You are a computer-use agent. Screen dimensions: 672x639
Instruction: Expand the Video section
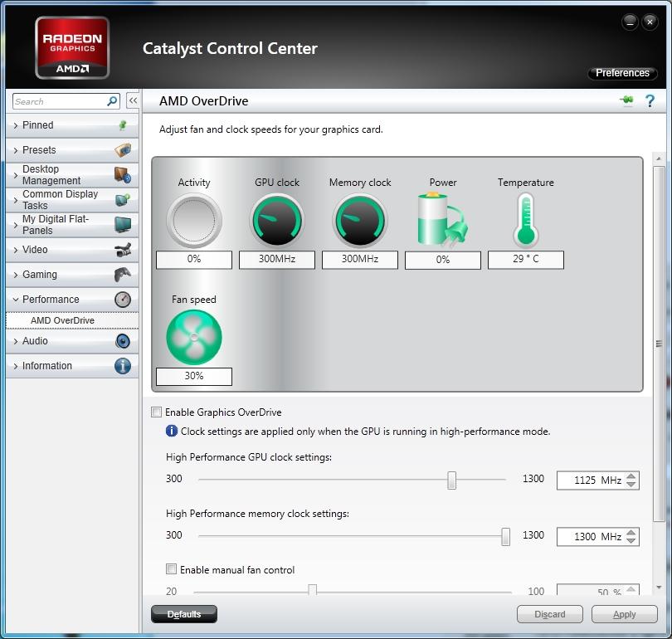pyautogui.click(x=16, y=250)
